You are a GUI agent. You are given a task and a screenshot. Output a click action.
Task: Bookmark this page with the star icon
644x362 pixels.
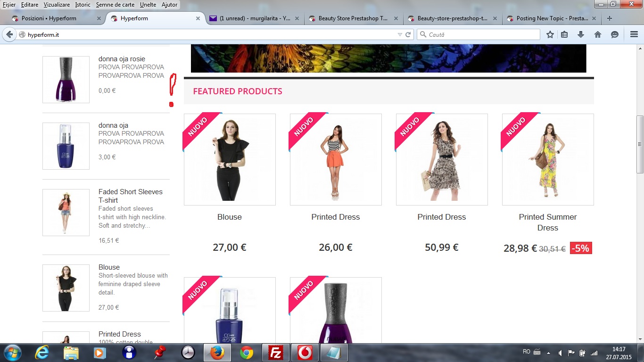tap(550, 34)
